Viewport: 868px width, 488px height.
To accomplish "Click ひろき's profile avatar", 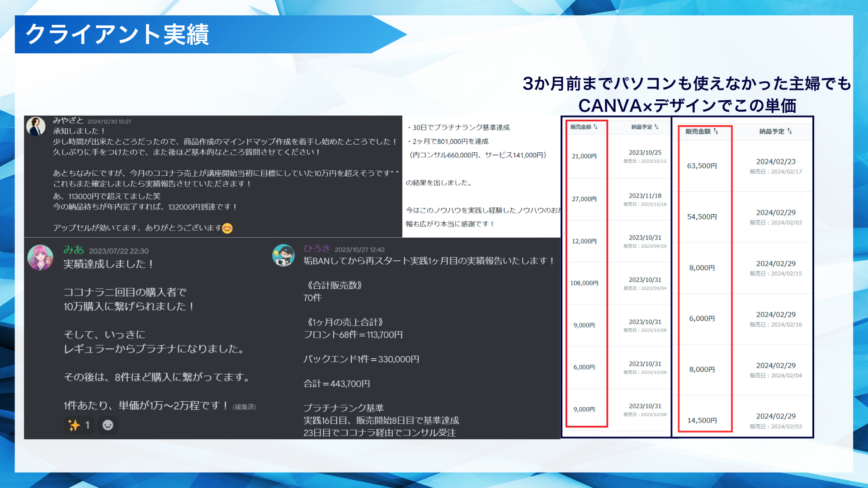I will point(283,255).
